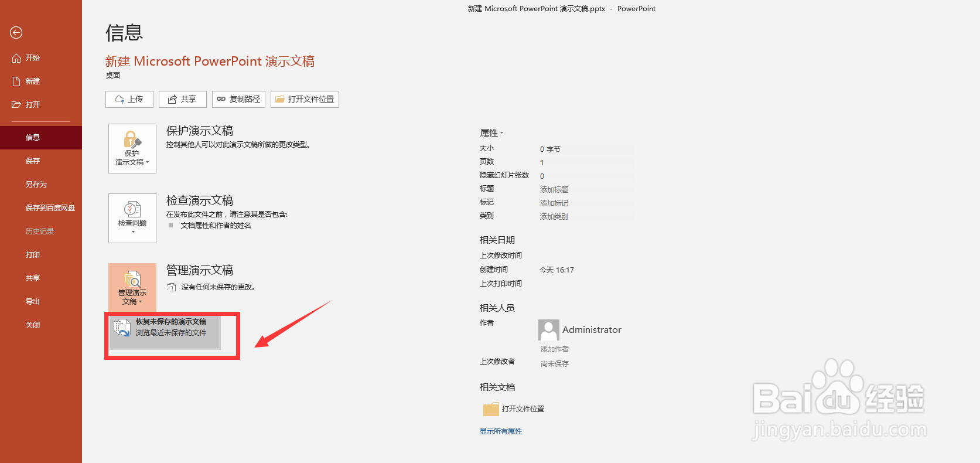
Task: Select the 信息 tab in the sidebar
Action: coord(41,138)
